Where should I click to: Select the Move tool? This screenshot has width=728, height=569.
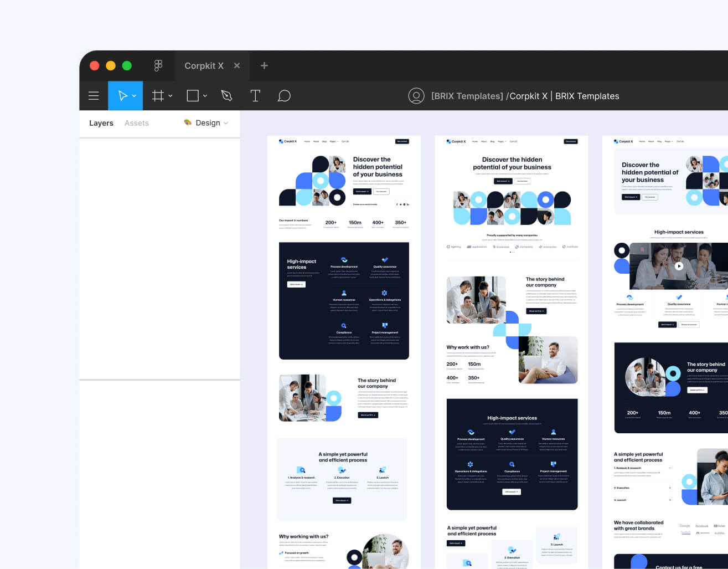pyautogui.click(x=121, y=95)
